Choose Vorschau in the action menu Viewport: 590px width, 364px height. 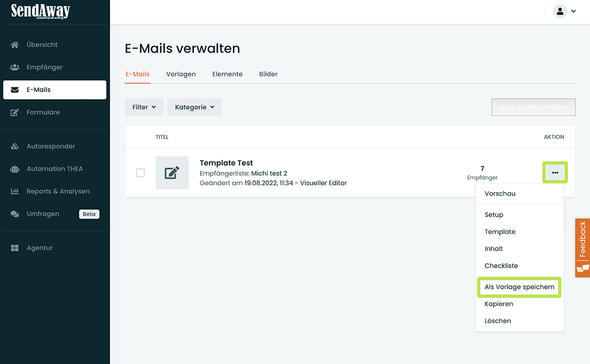[x=500, y=194]
